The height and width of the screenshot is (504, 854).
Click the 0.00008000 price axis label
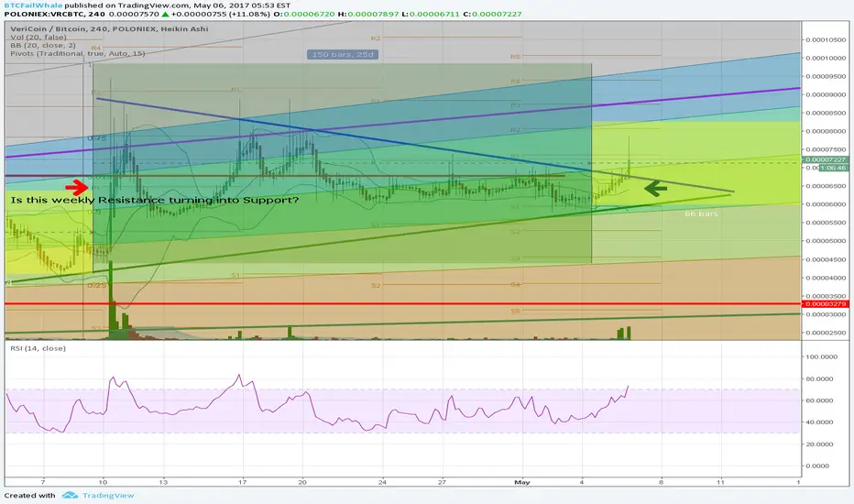tap(827, 131)
